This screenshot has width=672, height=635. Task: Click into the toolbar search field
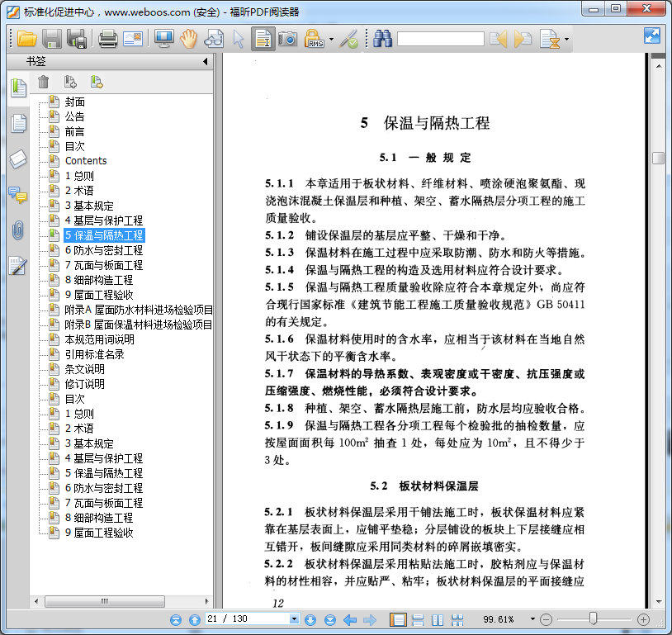(x=441, y=39)
